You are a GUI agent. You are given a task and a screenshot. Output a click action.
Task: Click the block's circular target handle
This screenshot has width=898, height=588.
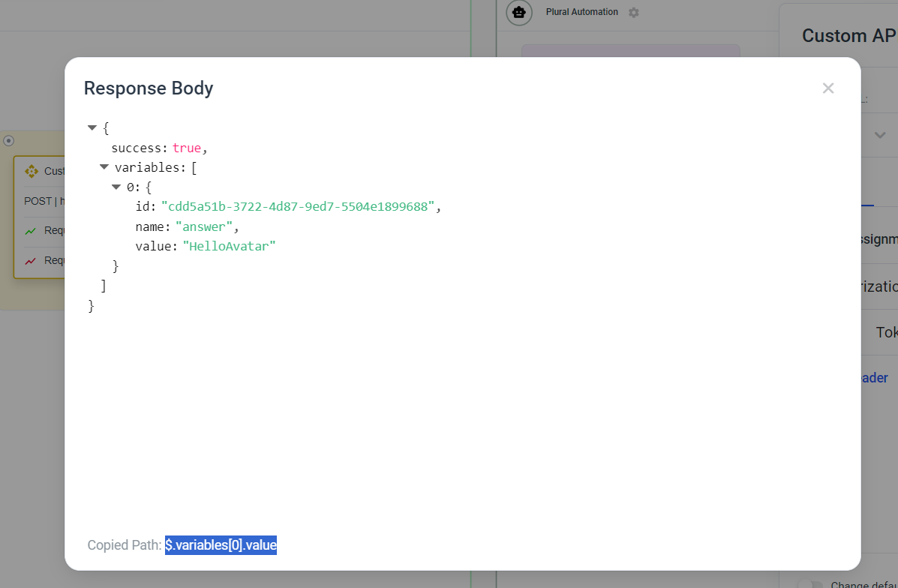tap(8, 141)
